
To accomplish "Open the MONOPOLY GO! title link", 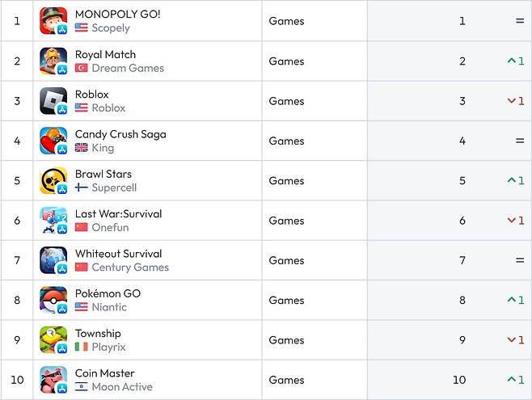I will 117,14.
